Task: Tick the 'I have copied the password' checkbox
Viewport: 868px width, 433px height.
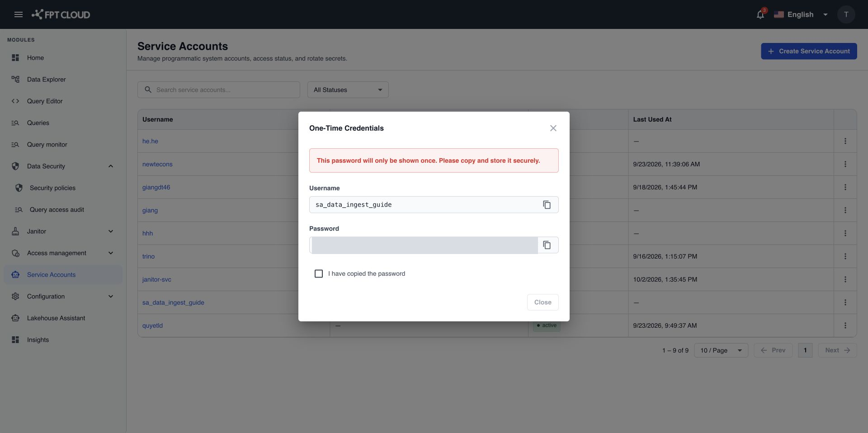Action: point(319,274)
